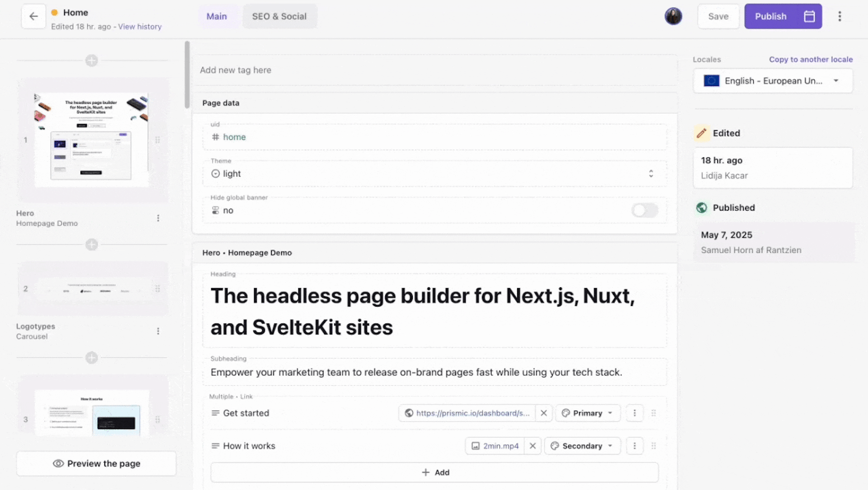
Task: Select the Hero slice thumbnail
Action: pos(91,139)
